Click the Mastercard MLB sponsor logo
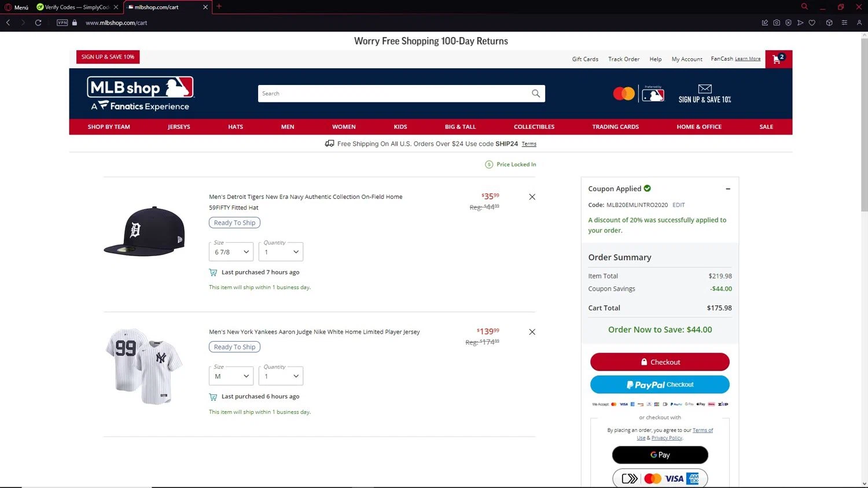868x488 pixels. coord(639,94)
